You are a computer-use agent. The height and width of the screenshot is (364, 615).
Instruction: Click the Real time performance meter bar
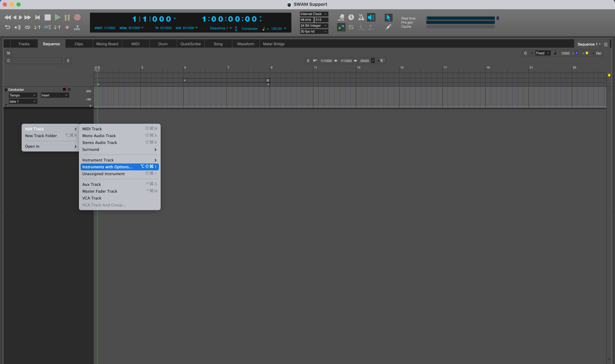[460, 18]
